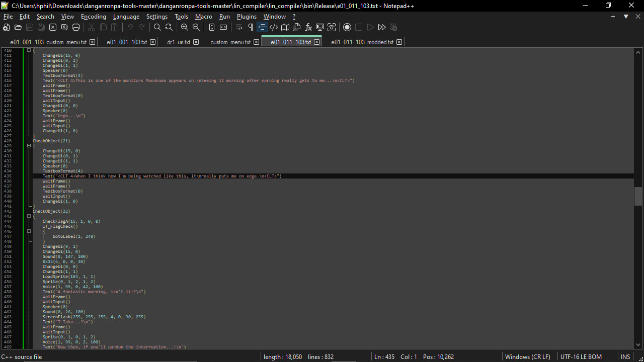Disable the highlighted indent guide toggle
The height and width of the screenshot is (362, 644).
(262, 27)
